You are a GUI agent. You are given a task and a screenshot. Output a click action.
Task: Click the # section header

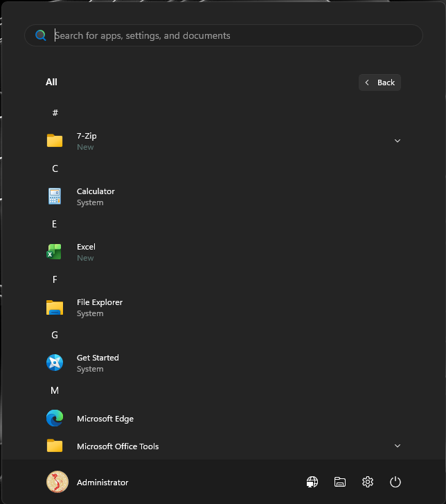55,113
